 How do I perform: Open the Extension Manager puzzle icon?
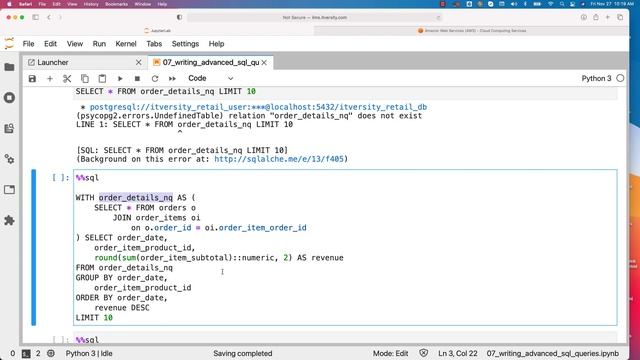pos(9,220)
